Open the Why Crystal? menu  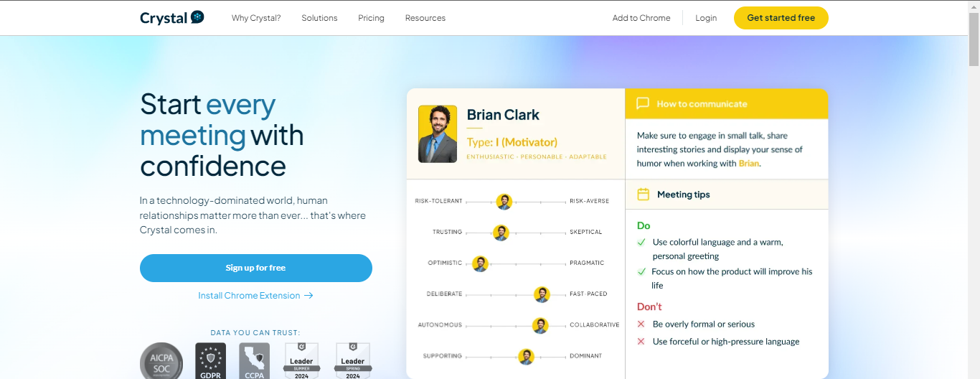(256, 18)
